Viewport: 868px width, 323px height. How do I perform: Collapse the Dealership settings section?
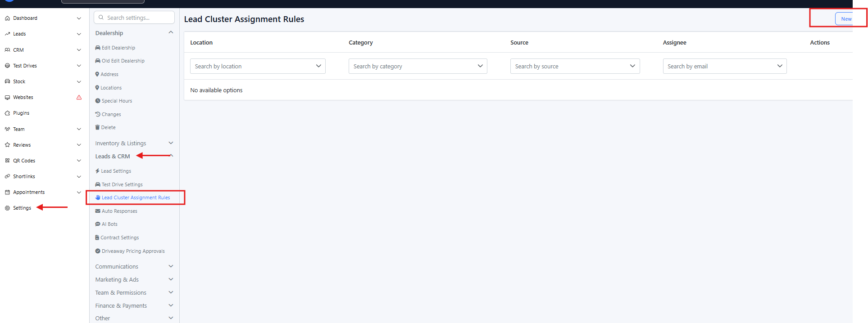(x=171, y=32)
